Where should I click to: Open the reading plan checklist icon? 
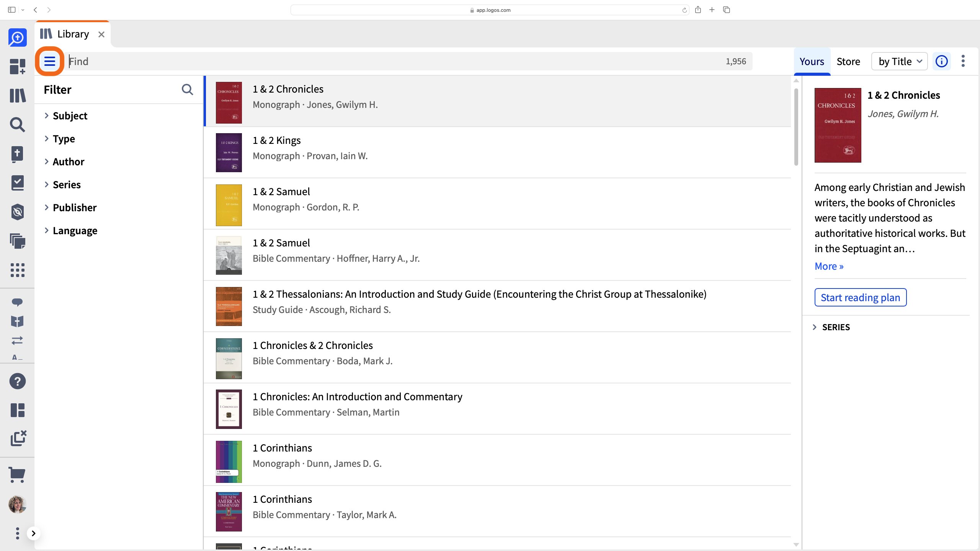pos(18,183)
